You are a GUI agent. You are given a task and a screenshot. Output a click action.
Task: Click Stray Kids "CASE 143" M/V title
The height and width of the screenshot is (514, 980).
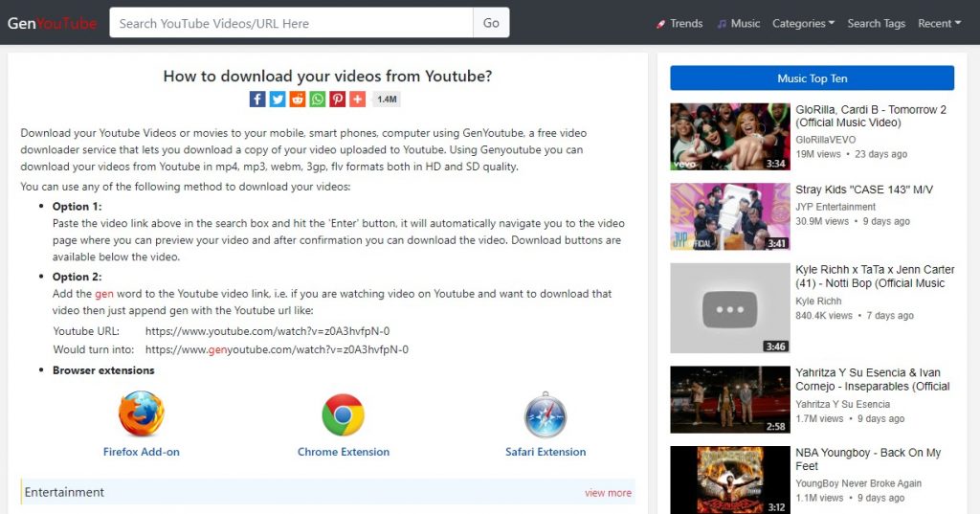point(864,190)
